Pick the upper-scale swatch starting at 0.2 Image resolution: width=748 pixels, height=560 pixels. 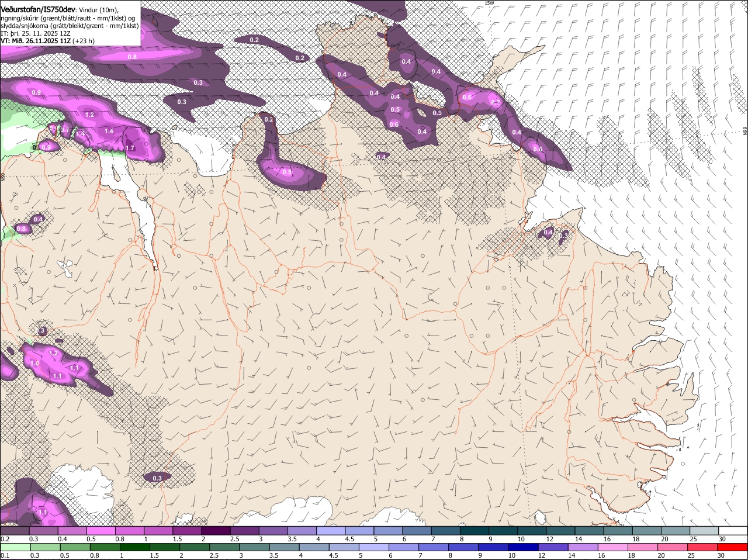coord(15,531)
